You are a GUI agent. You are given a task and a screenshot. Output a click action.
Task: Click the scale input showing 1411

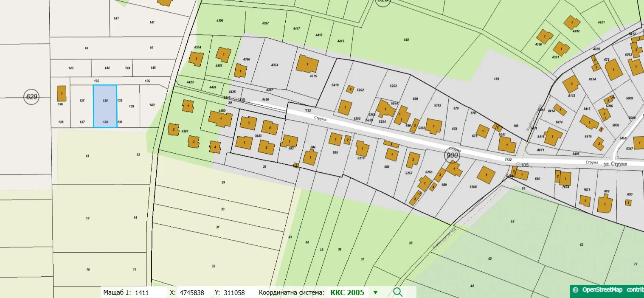[142, 292]
